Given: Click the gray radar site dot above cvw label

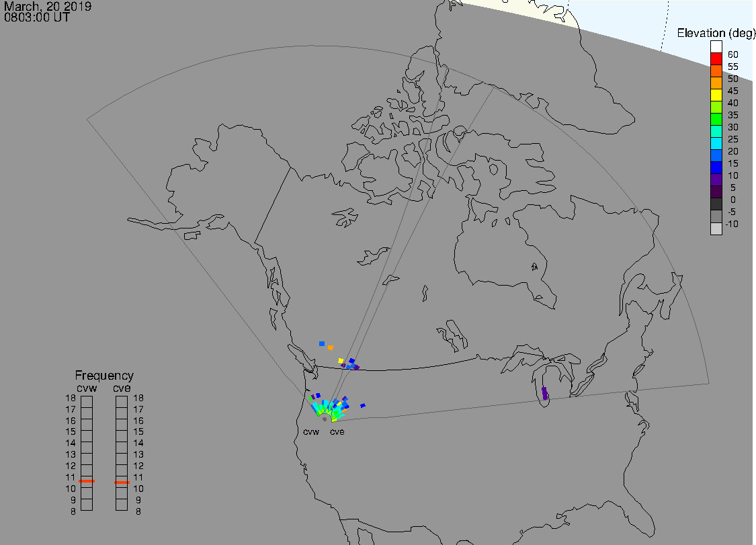Looking at the screenshot, I should coord(325,419).
